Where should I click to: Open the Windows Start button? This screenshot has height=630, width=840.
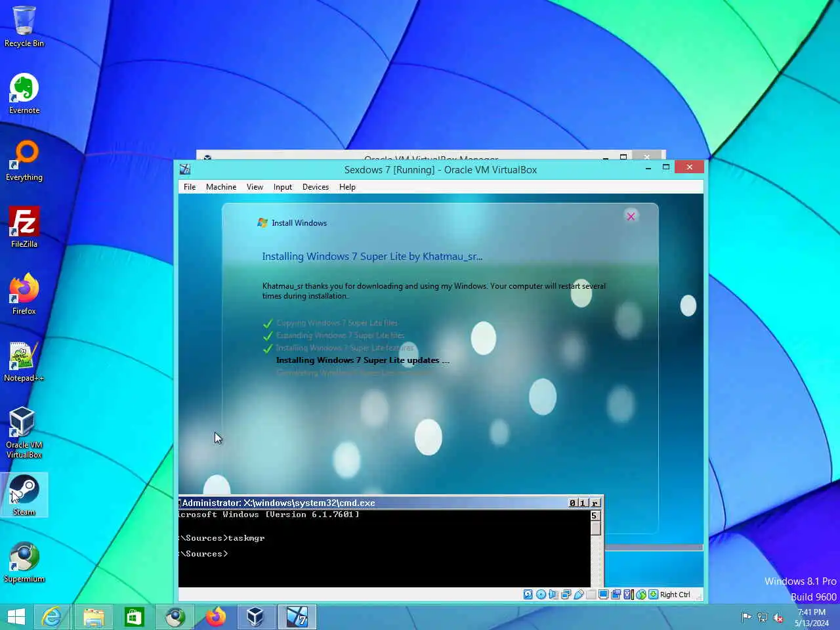tap(16, 617)
